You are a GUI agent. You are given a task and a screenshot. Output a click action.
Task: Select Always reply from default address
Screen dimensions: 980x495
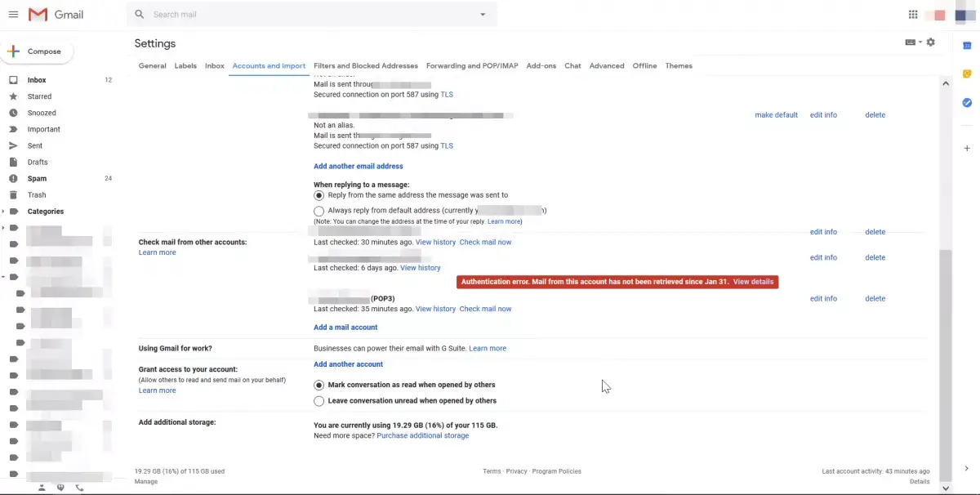pyautogui.click(x=318, y=211)
